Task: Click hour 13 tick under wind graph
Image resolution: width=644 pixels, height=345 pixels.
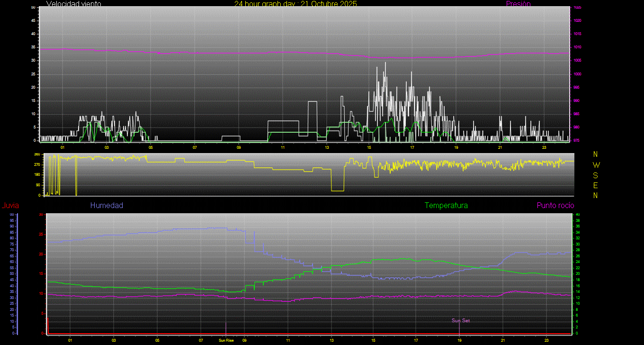Action: click(326, 147)
